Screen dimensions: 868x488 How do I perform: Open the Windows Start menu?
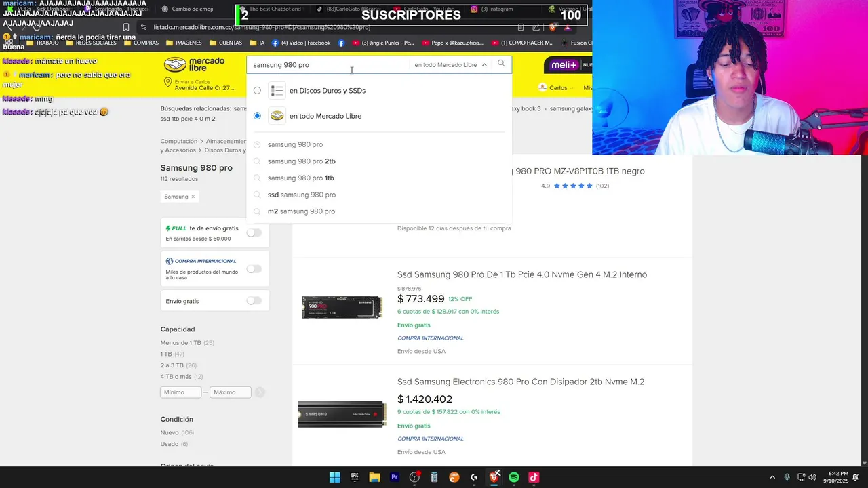click(334, 477)
